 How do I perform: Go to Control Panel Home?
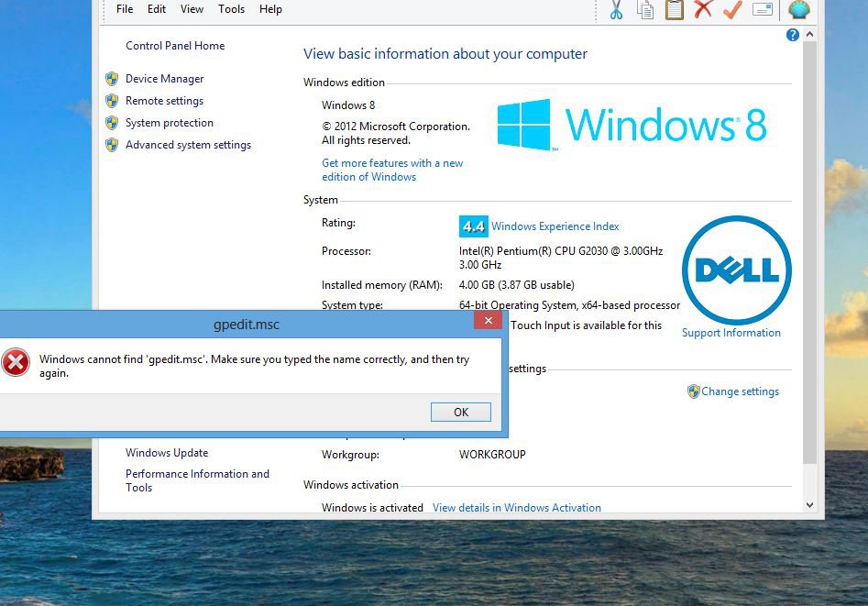175,46
